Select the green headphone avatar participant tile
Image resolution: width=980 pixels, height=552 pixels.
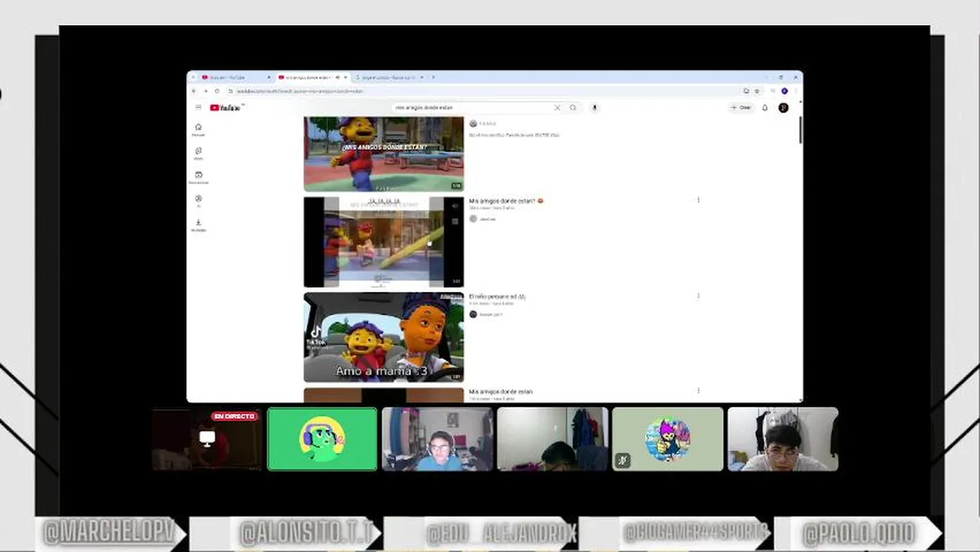pyautogui.click(x=322, y=439)
